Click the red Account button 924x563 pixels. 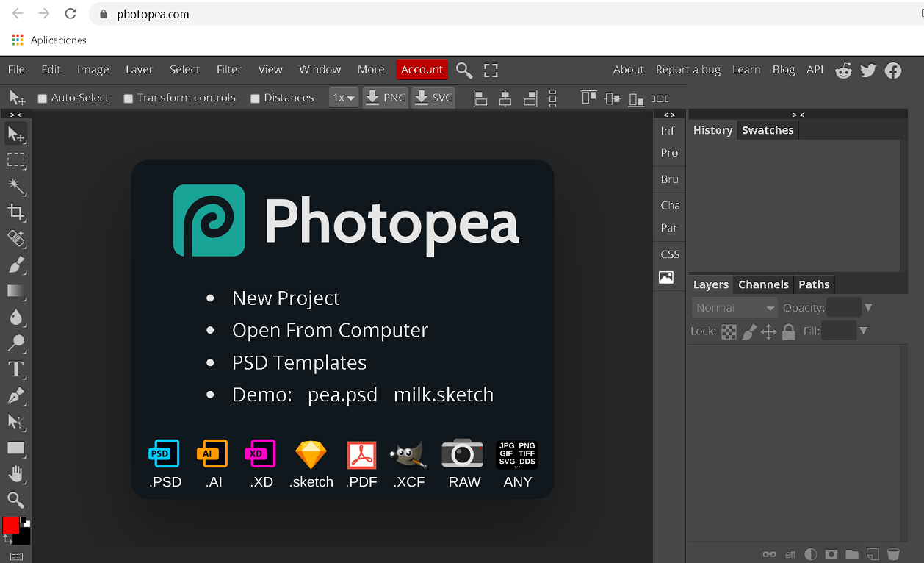pyautogui.click(x=422, y=70)
